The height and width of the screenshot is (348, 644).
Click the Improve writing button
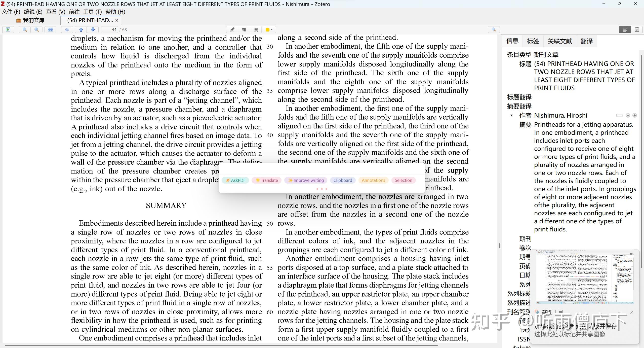coord(306,180)
